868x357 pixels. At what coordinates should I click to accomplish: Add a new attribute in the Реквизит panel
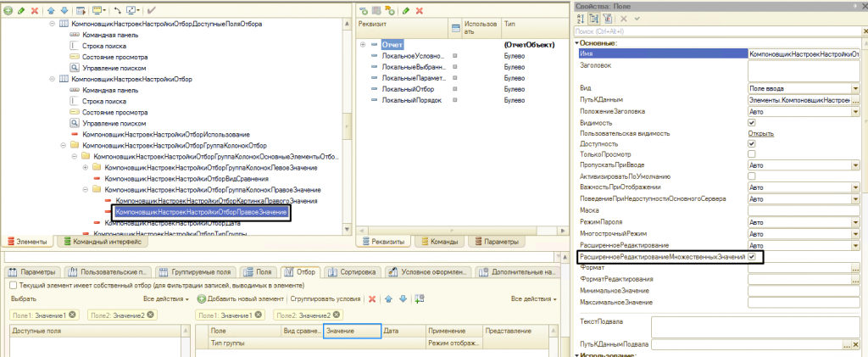(x=364, y=10)
